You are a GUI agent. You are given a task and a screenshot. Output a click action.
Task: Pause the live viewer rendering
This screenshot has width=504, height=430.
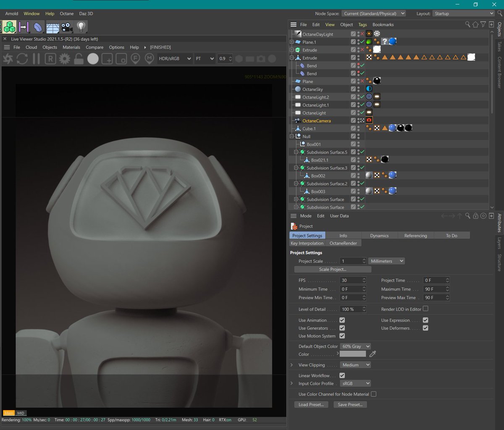[x=36, y=59]
